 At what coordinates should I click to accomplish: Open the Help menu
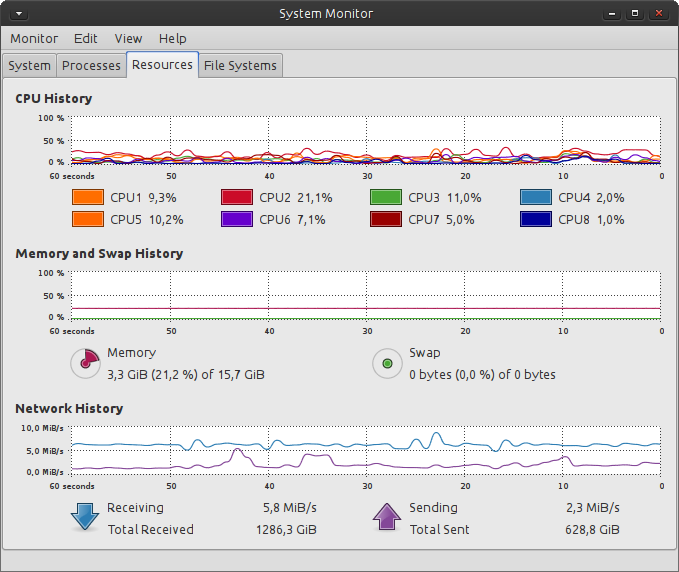click(x=172, y=38)
